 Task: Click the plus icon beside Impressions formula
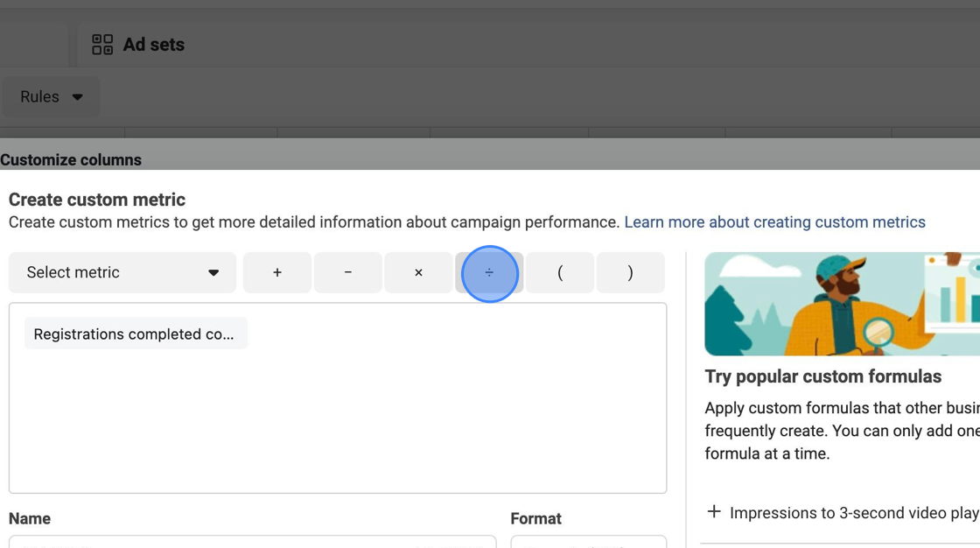tap(714, 512)
